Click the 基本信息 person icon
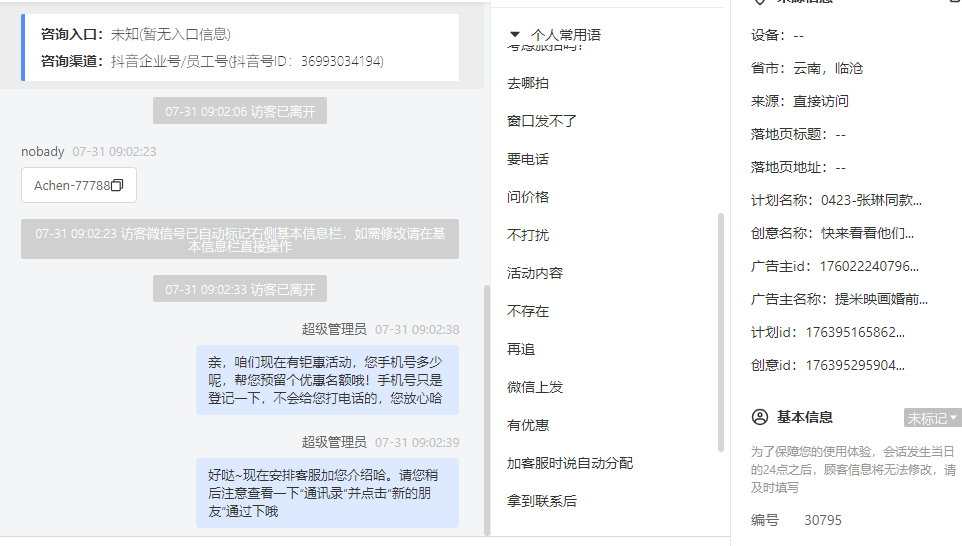 (760, 417)
